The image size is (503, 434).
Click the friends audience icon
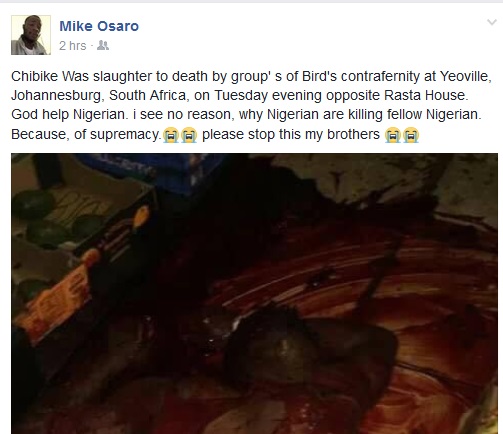[x=103, y=45]
